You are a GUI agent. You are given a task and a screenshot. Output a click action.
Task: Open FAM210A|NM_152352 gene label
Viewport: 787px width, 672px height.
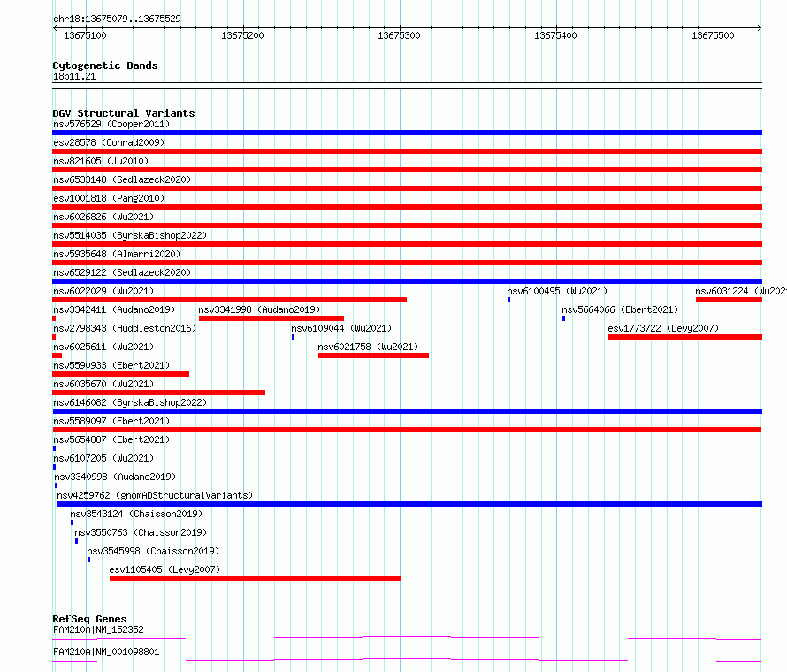point(98,630)
